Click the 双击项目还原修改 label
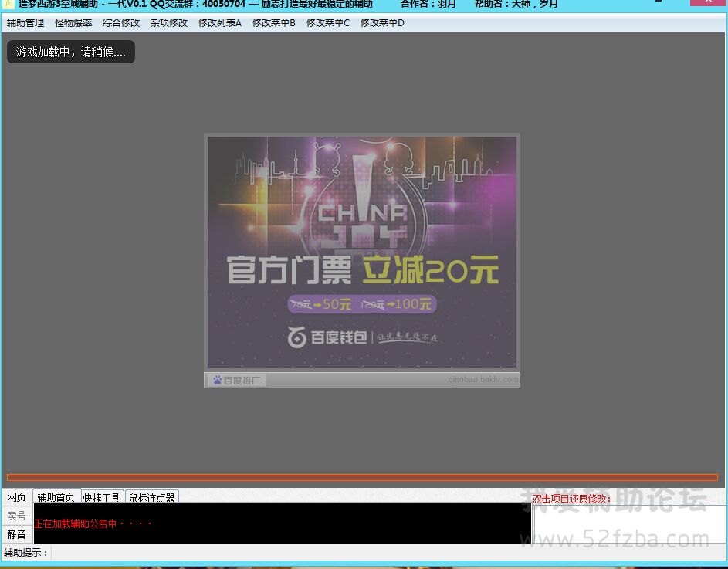This screenshot has width=728, height=569. [571, 499]
